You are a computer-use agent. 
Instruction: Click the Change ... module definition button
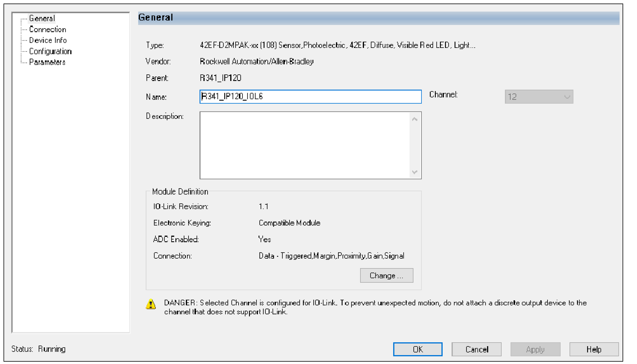coord(386,275)
